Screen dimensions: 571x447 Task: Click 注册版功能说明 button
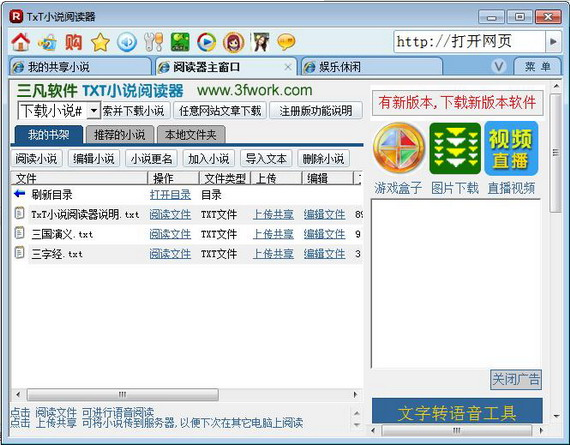(x=316, y=111)
